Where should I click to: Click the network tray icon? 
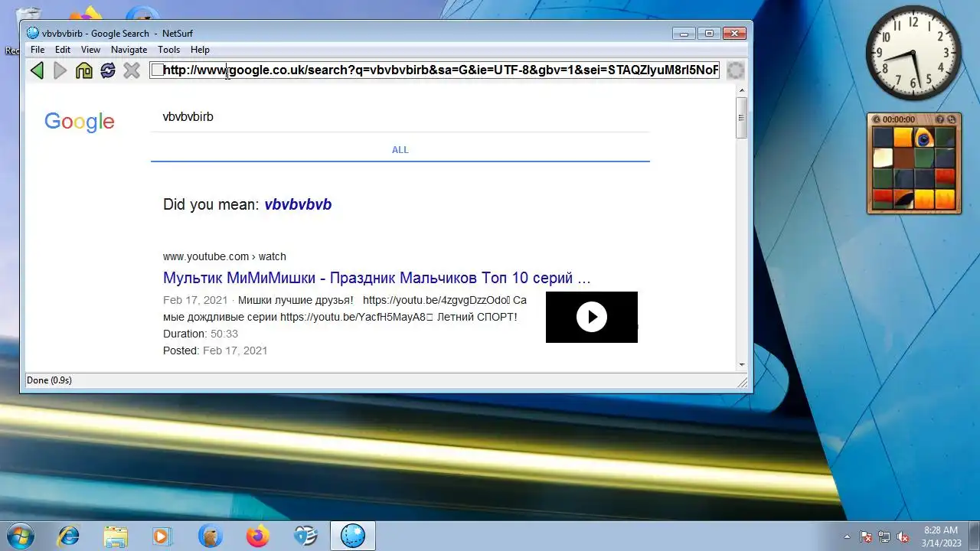pyautogui.click(x=884, y=536)
